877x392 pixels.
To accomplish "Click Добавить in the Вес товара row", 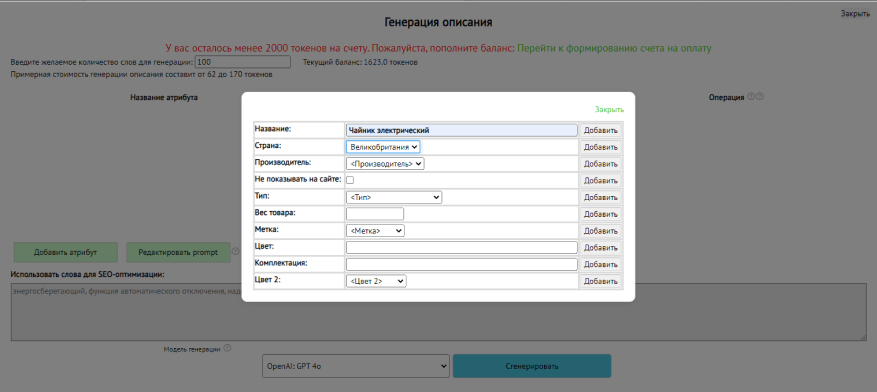I will click(601, 214).
